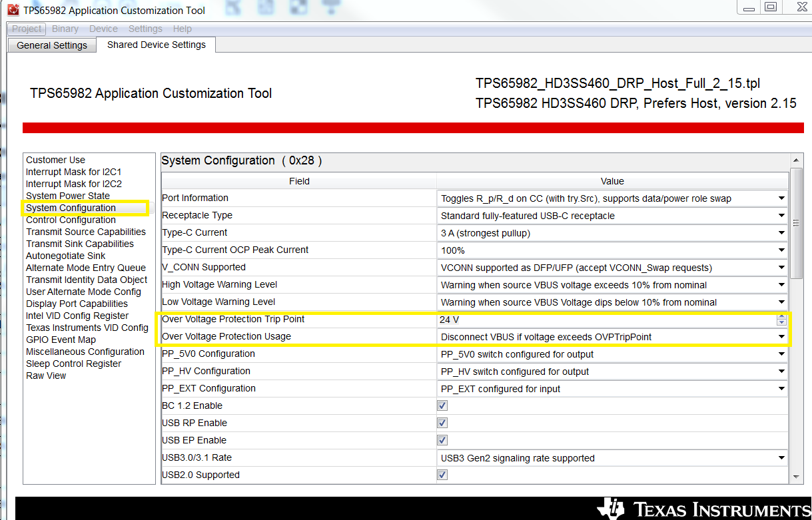Select Control Configuration register
This screenshot has height=520, width=812.
tap(71, 220)
